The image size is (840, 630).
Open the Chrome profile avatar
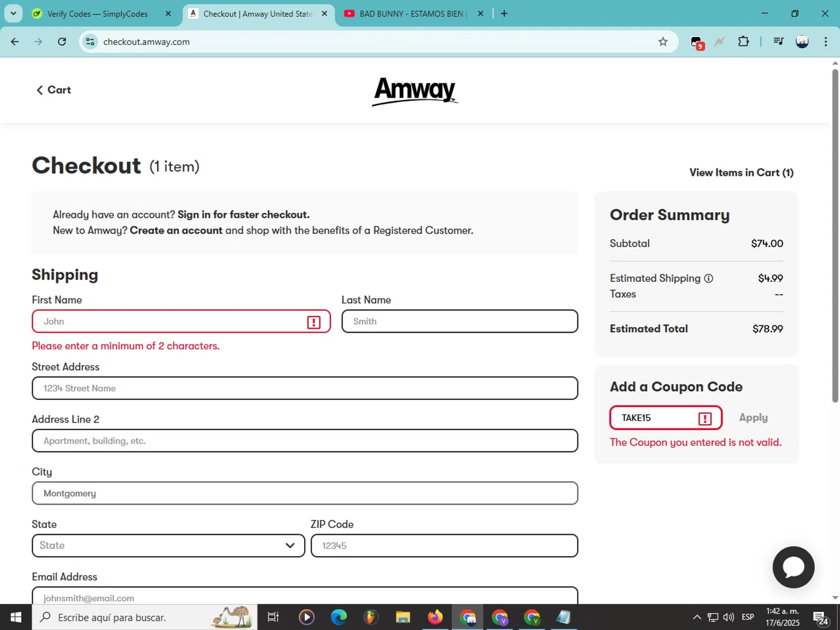802,41
